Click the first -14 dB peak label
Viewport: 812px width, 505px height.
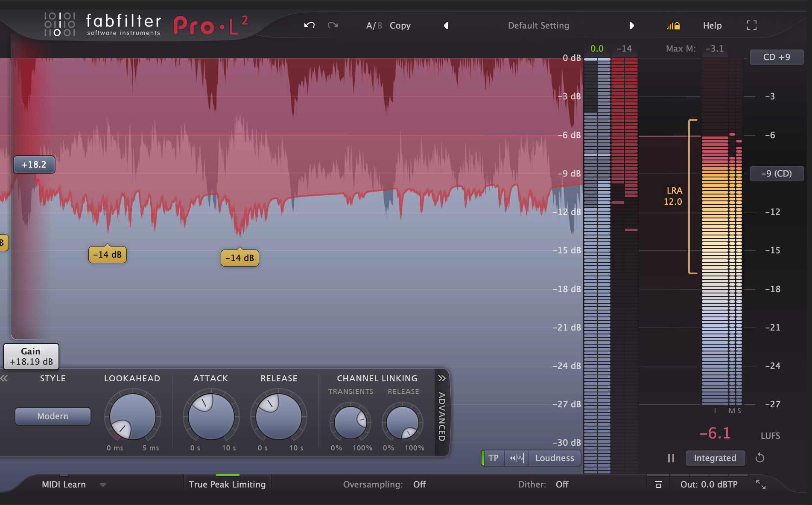point(108,255)
